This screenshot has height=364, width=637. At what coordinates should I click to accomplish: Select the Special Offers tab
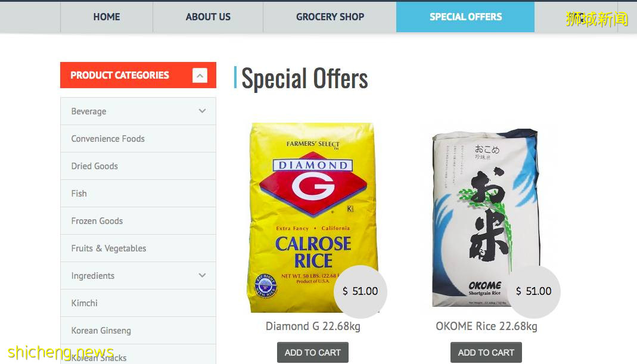coord(465,17)
